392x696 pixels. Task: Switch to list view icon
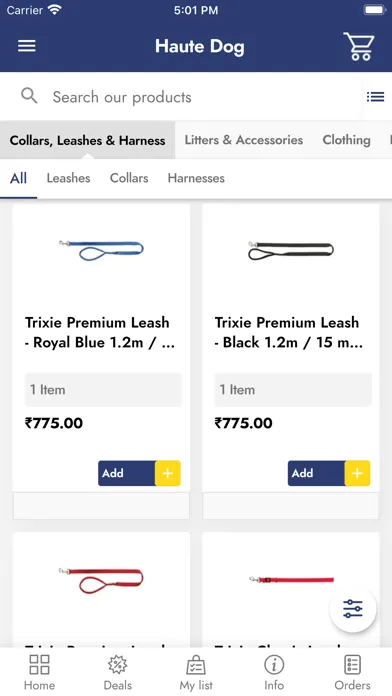point(375,96)
